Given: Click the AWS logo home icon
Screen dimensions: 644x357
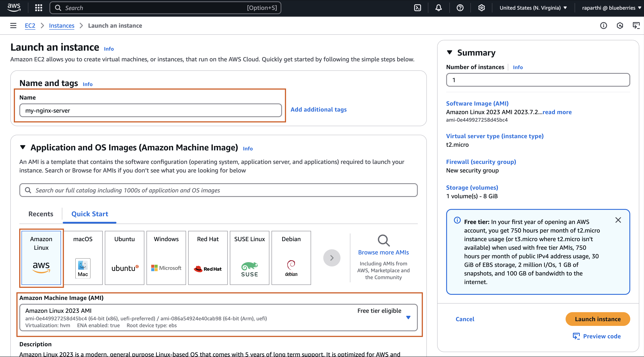Looking at the screenshot, I should pos(14,8).
